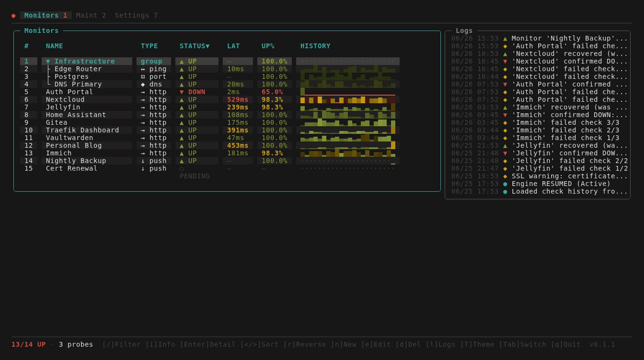Select the Traefik Dashboard monitor name
Screen dimensions: 644x360
tap(83, 130)
